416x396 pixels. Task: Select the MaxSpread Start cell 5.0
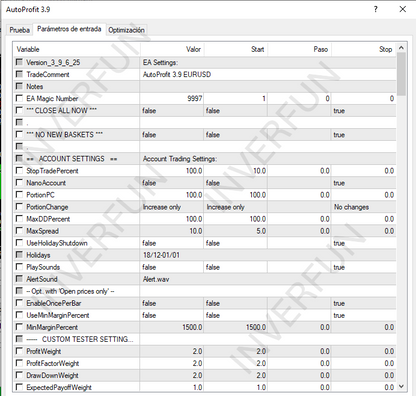click(x=236, y=231)
